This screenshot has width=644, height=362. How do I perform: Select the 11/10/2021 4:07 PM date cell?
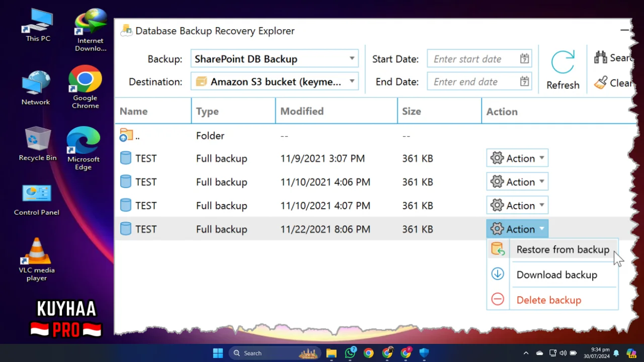(x=325, y=206)
